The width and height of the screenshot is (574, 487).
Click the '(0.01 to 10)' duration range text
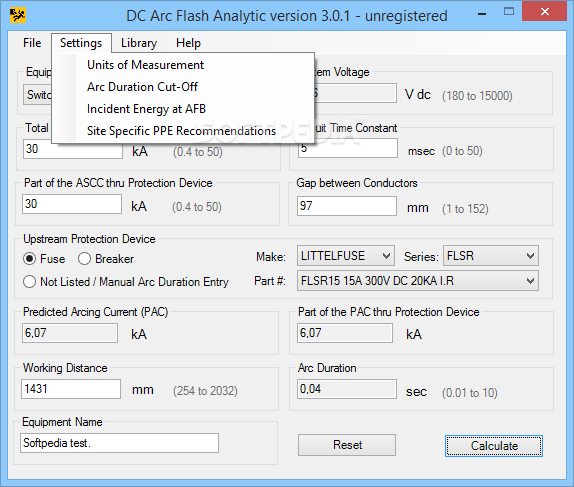coord(469,393)
